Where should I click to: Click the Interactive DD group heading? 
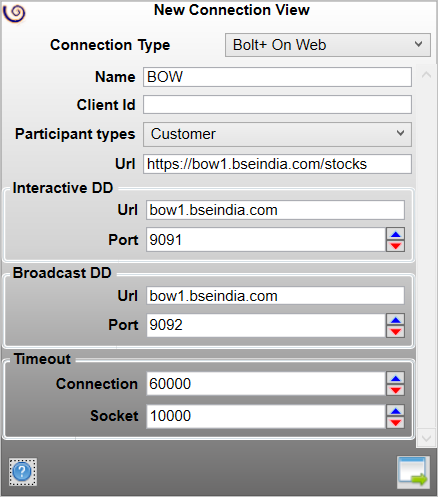tap(63, 188)
